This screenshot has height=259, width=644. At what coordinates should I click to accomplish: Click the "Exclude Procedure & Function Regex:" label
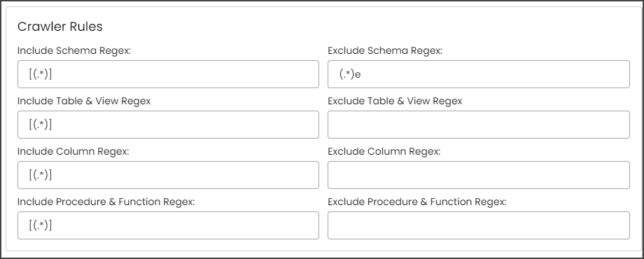417,202
